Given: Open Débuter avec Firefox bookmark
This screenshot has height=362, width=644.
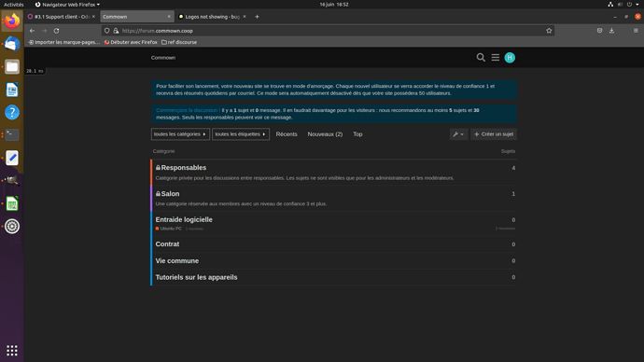Looking at the screenshot, I should (x=131, y=42).
